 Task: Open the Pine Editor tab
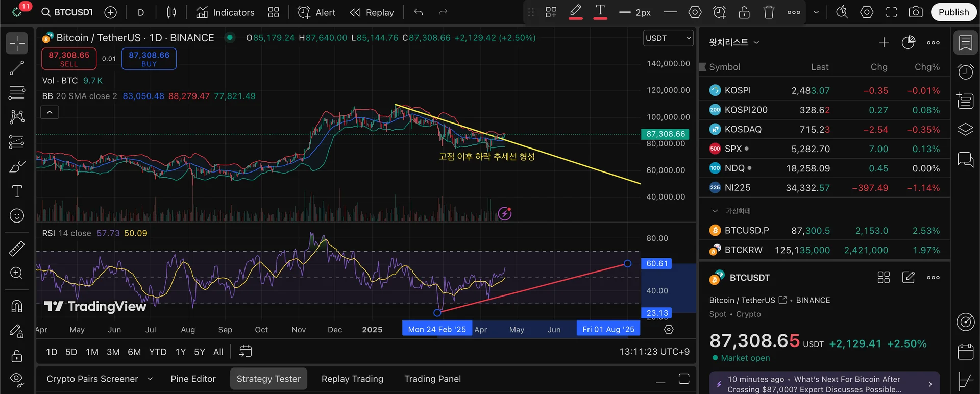click(x=193, y=379)
